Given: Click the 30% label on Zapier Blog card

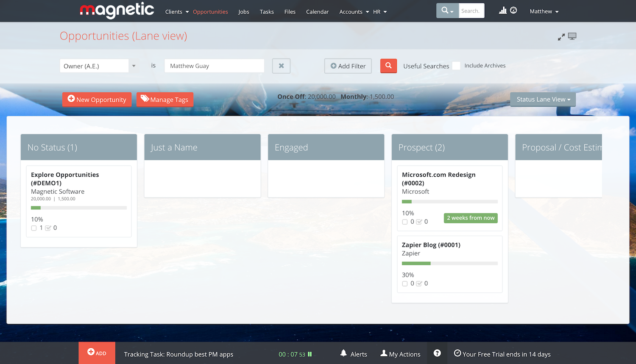Looking at the screenshot, I should pyautogui.click(x=408, y=275).
